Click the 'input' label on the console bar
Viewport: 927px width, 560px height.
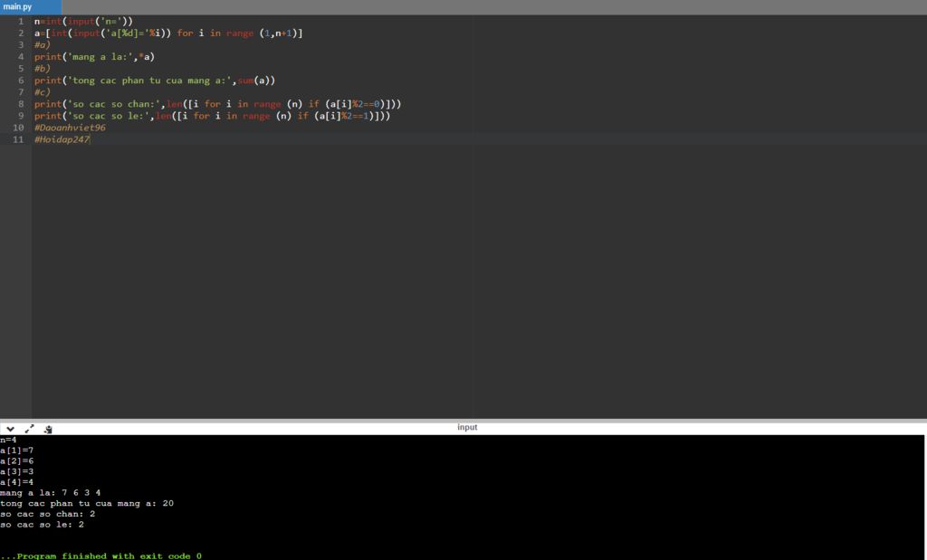pos(467,427)
